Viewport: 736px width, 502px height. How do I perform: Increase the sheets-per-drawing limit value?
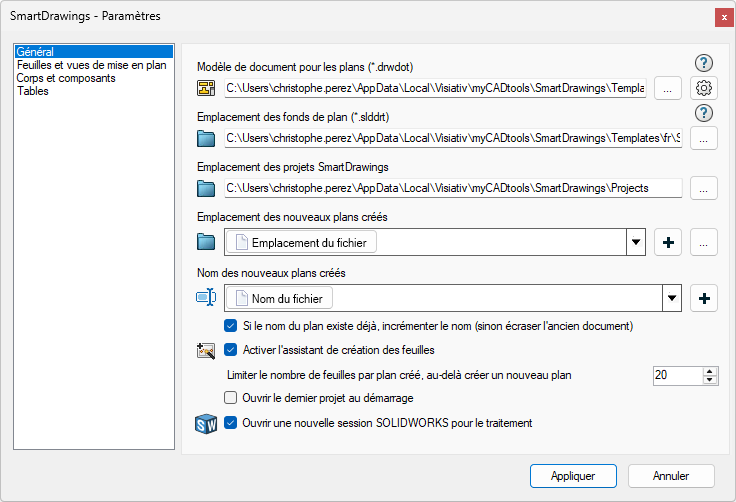710,371
